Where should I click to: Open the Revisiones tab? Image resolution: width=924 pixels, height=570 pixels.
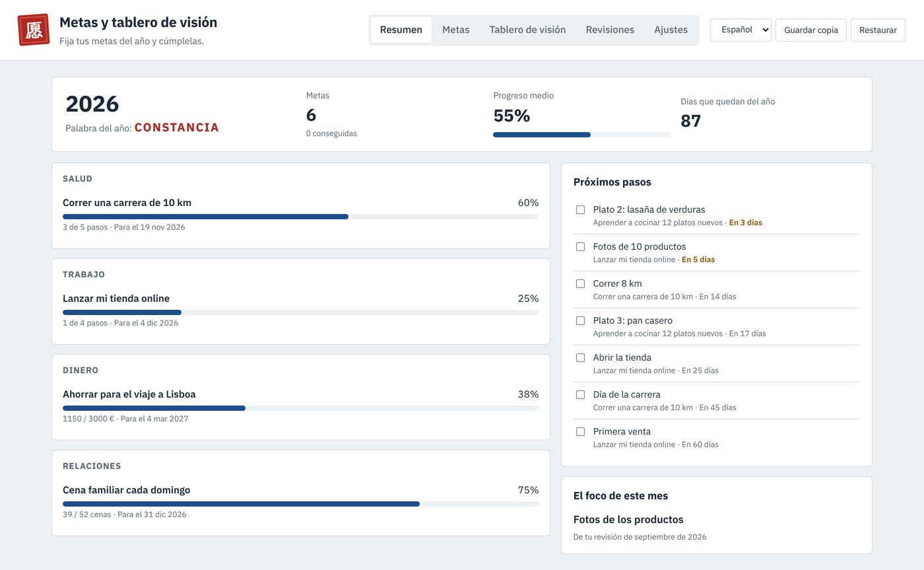610,30
